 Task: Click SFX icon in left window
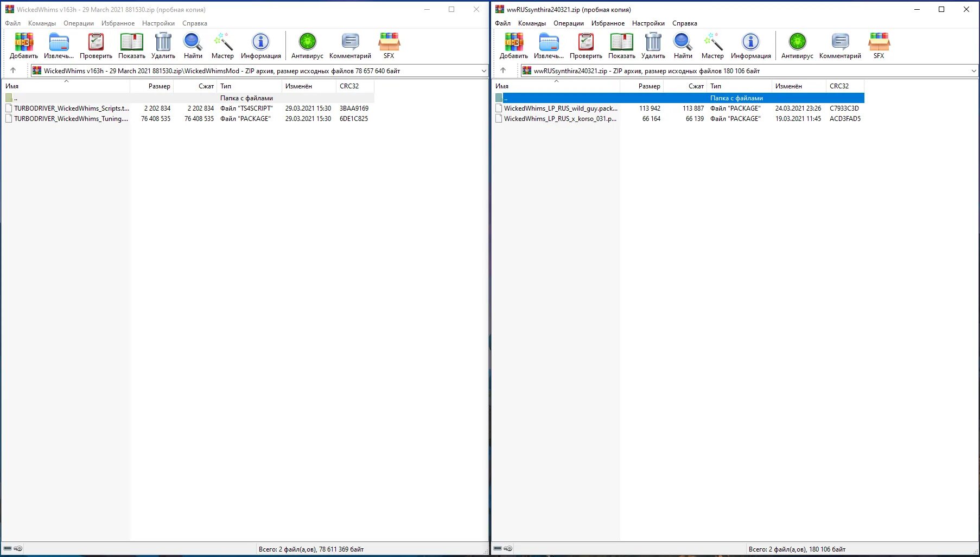tap(389, 46)
